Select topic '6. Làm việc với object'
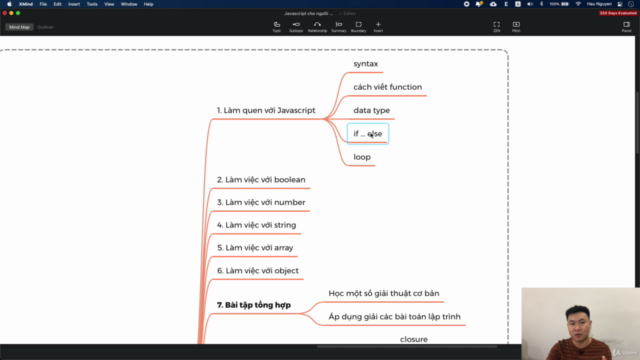 258,271
